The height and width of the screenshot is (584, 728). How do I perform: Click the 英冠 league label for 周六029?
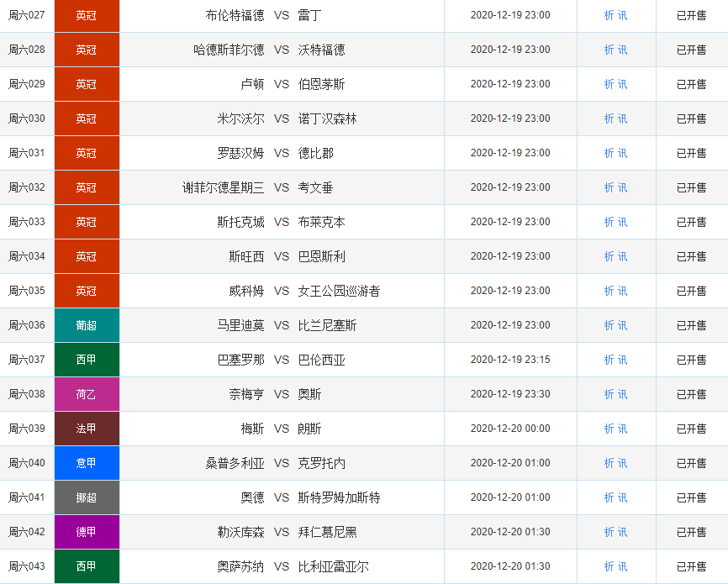[x=87, y=84]
